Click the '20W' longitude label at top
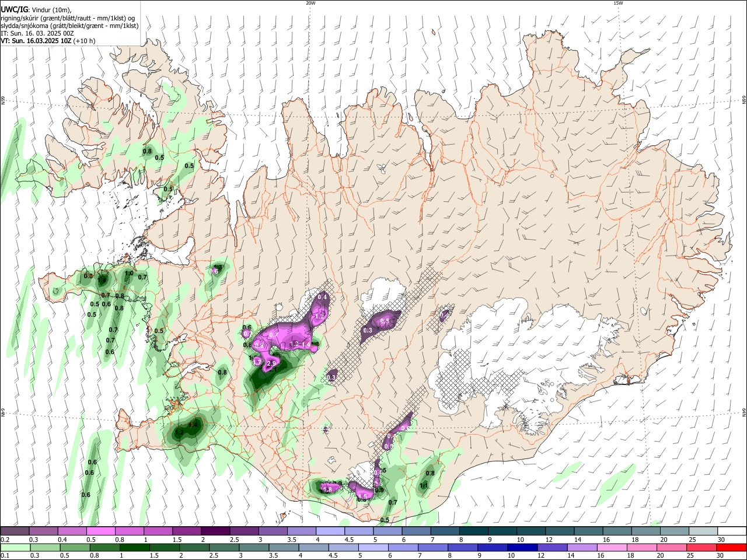Viewport: 747px width, 560px height. click(310, 3)
